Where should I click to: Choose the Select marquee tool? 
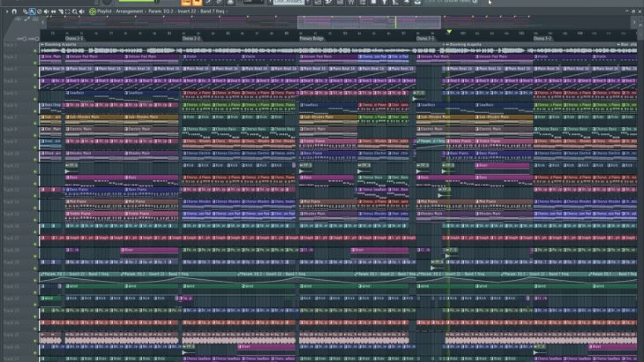pyautogui.click(x=67, y=11)
